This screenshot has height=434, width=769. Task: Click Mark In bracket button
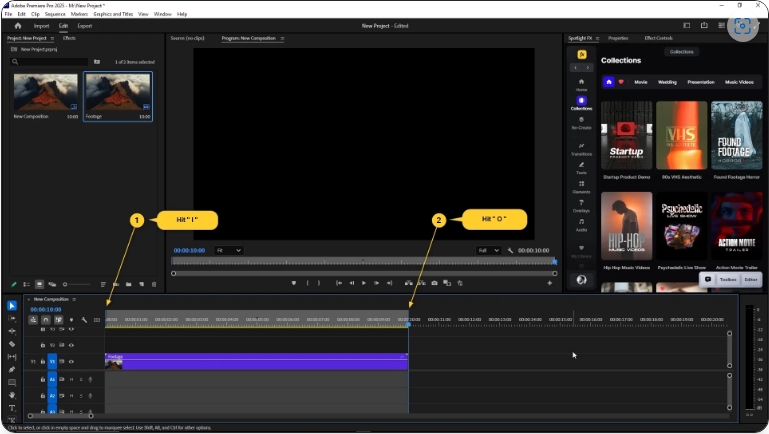[x=308, y=283]
